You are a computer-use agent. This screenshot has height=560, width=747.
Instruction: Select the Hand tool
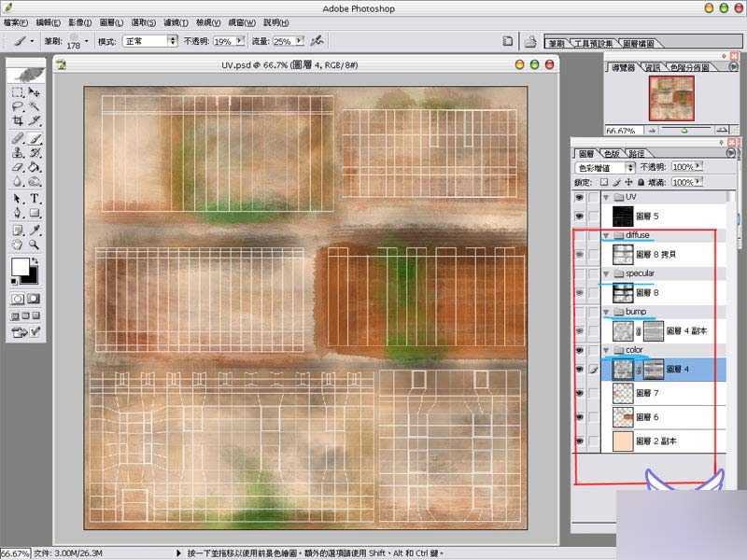point(18,245)
